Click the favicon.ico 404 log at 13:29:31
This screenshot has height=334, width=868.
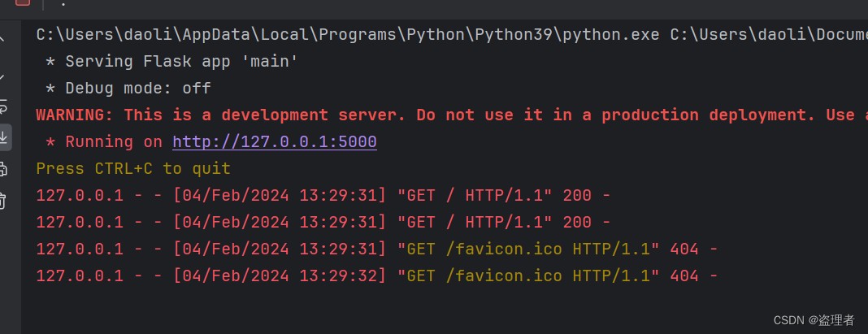click(x=377, y=249)
